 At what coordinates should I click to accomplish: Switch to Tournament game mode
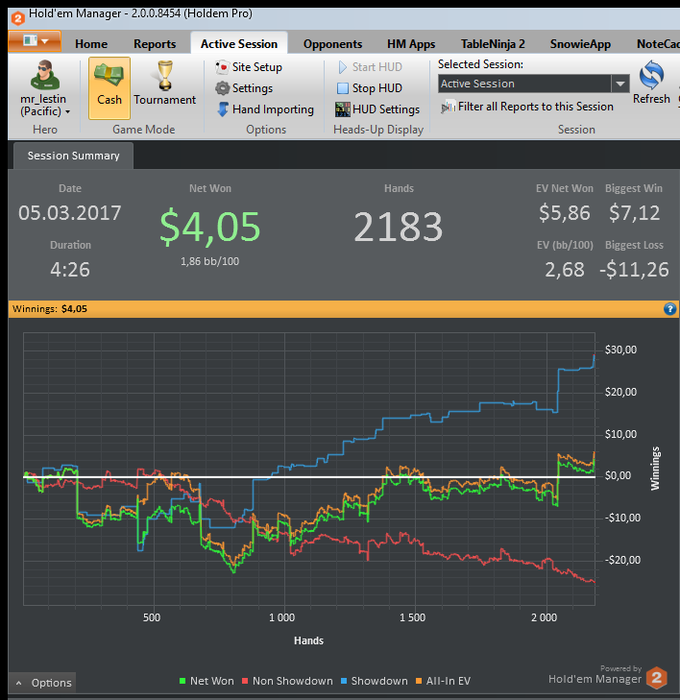pos(165,83)
